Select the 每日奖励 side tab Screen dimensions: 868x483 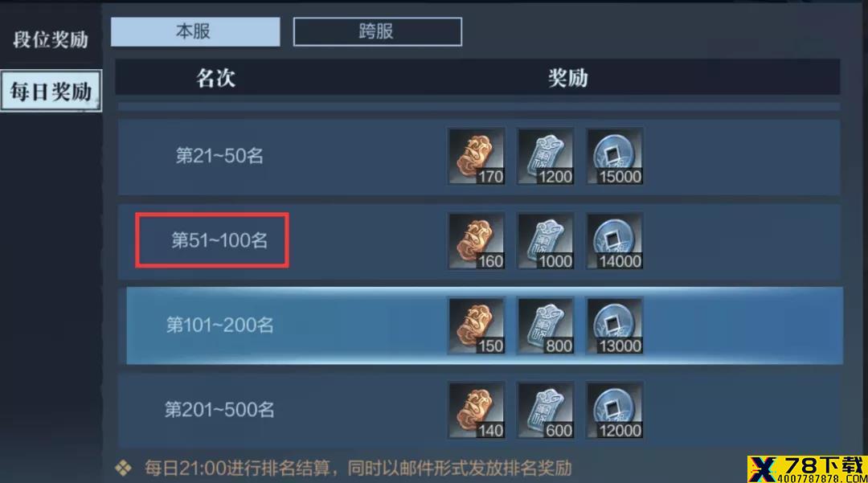pos(51,91)
